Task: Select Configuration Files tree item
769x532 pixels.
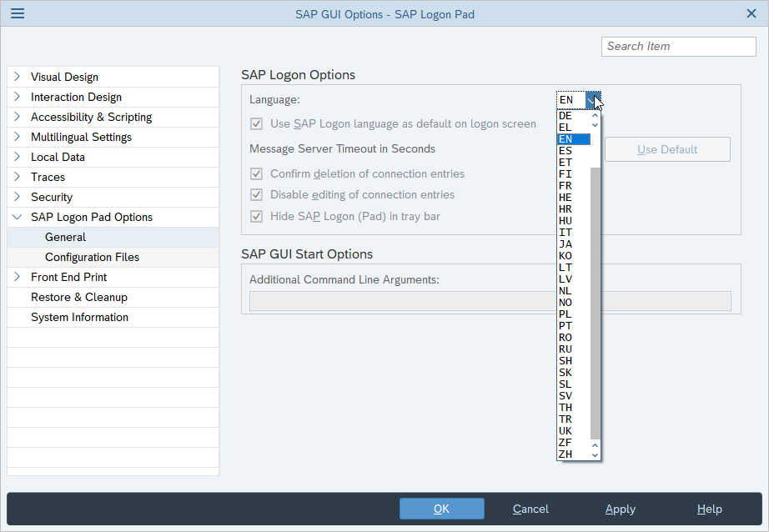Action: (x=92, y=257)
